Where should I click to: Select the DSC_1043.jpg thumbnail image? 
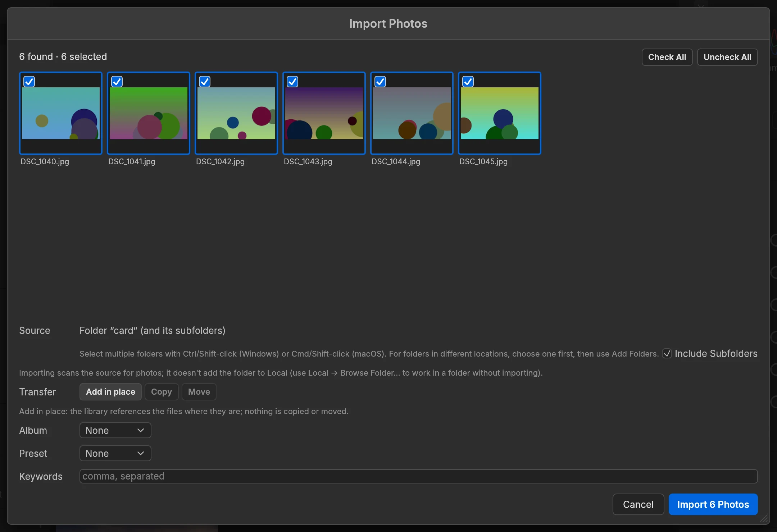pyautogui.click(x=324, y=113)
